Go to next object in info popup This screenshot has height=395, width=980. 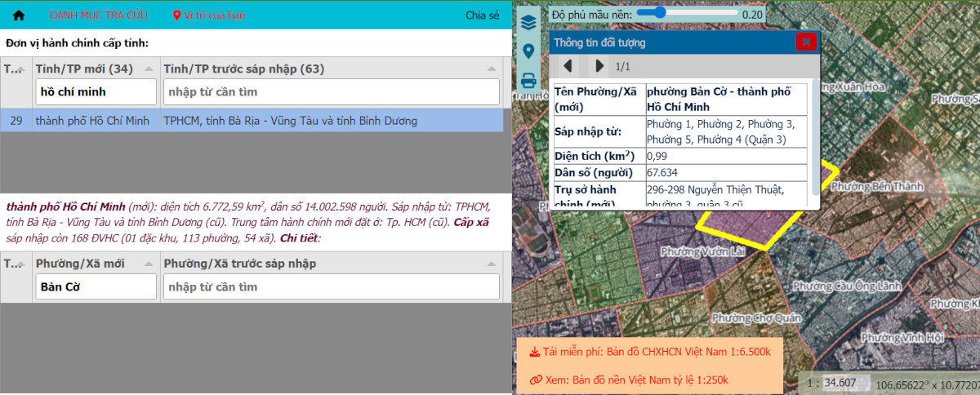point(599,65)
